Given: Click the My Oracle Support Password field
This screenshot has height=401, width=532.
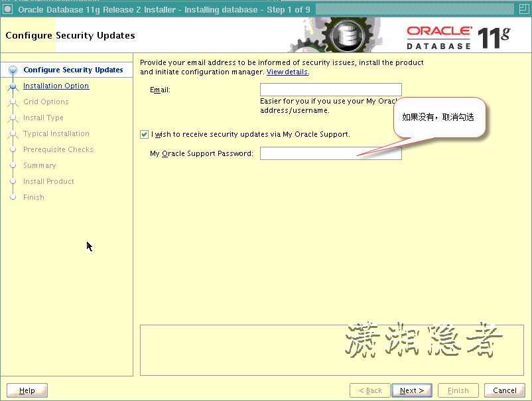Looking at the screenshot, I should point(330,153).
